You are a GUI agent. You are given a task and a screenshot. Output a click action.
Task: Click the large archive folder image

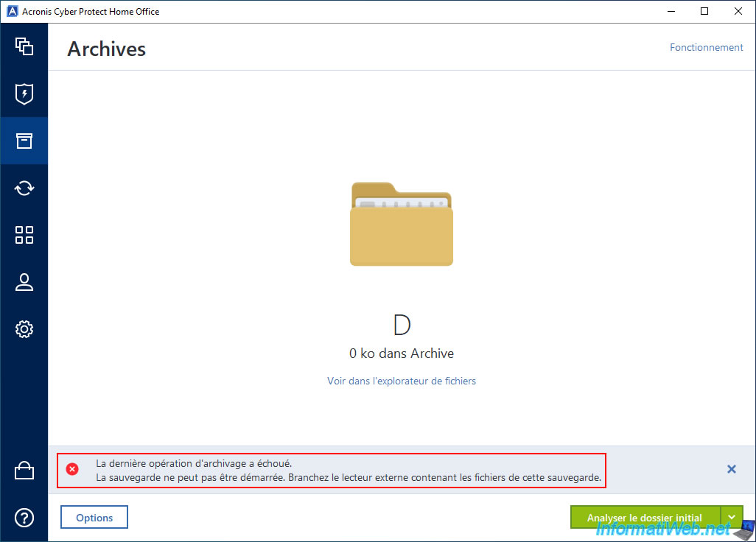click(x=402, y=223)
